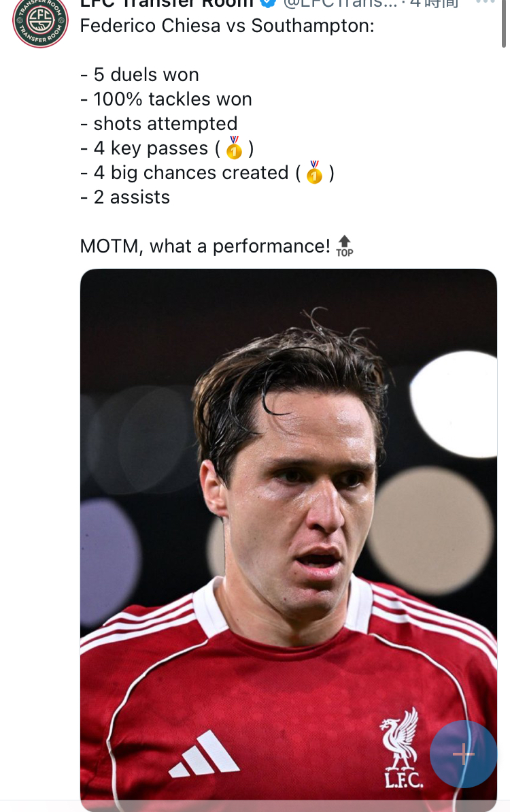Click the medal emoji beside big chances created

click(313, 172)
